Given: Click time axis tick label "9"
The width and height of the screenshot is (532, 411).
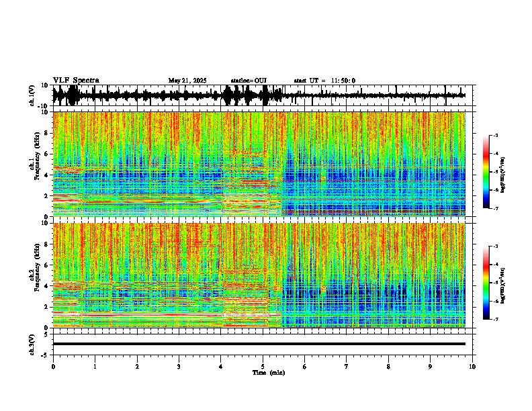Looking at the screenshot, I should click(x=430, y=367).
